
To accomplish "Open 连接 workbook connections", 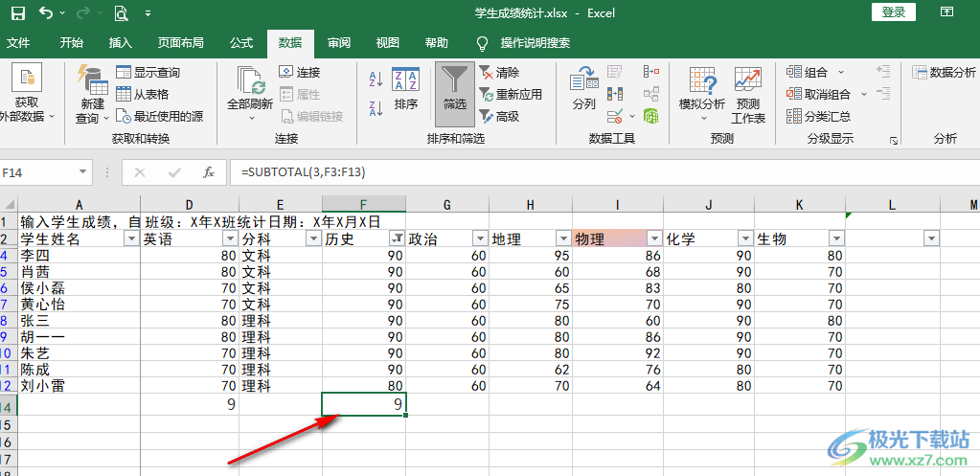I will click(x=300, y=73).
